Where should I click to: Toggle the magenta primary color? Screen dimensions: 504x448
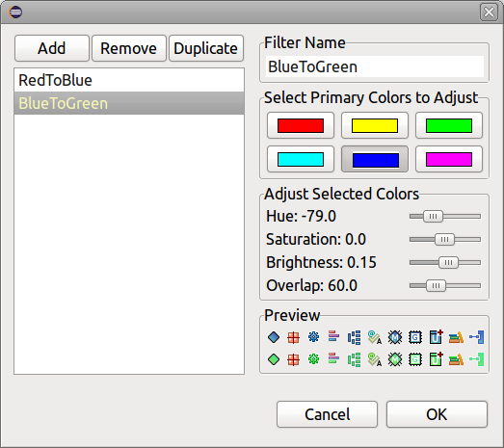tap(449, 159)
